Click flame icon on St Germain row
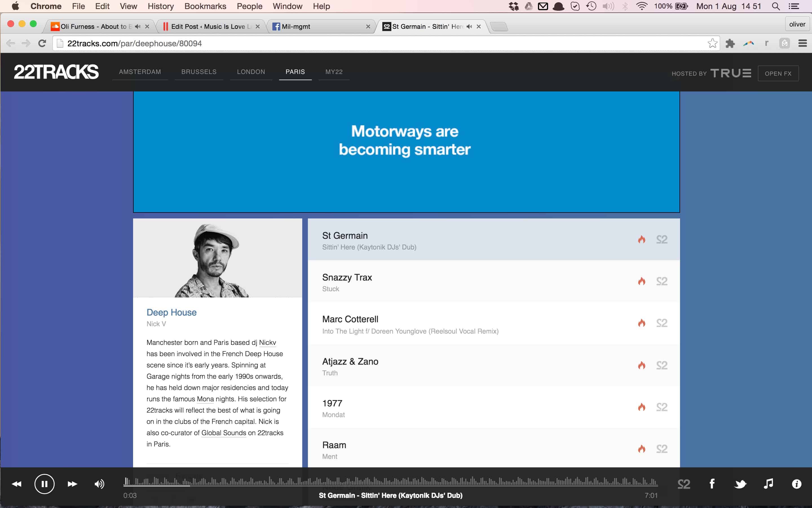 [x=641, y=239]
